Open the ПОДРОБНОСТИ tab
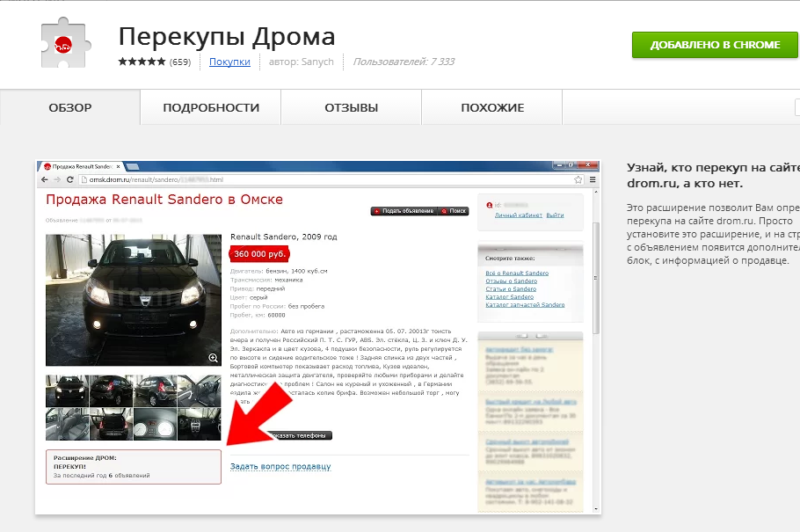This screenshot has height=532, width=800. pyautogui.click(x=211, y=108)
